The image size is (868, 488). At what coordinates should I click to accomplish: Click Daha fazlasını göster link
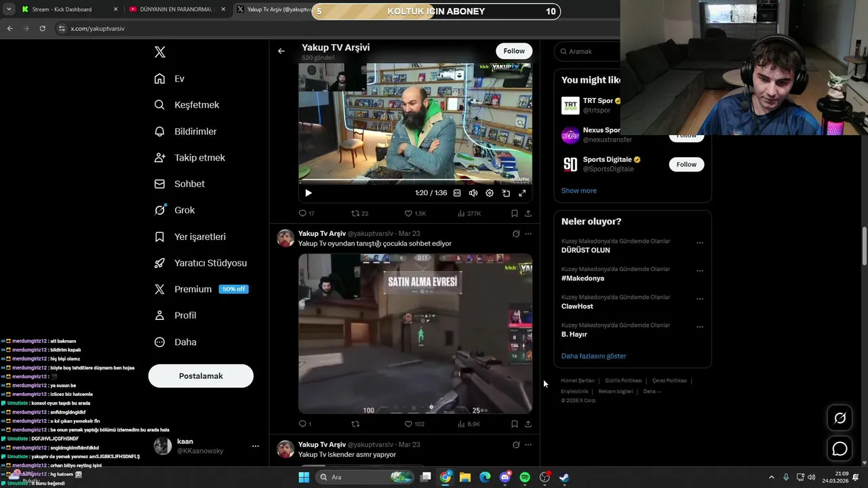pyautogui.click(x=593, y=356)
